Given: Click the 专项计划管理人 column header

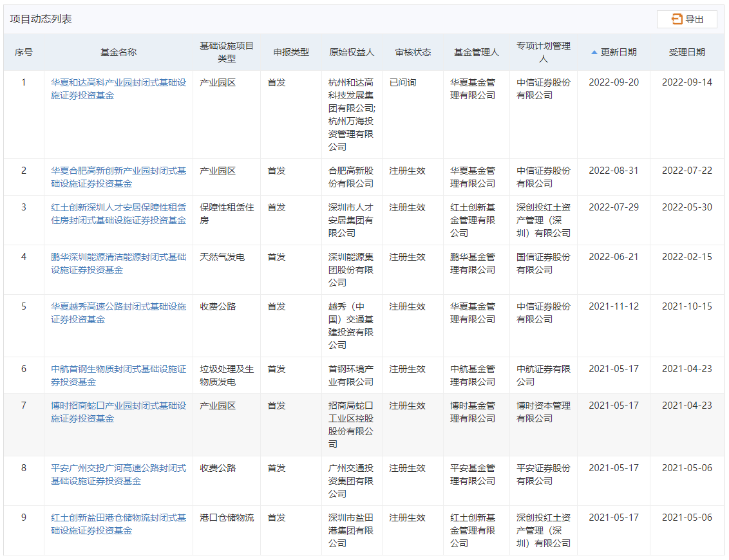Looking at the screenshot, I should 543,52.
